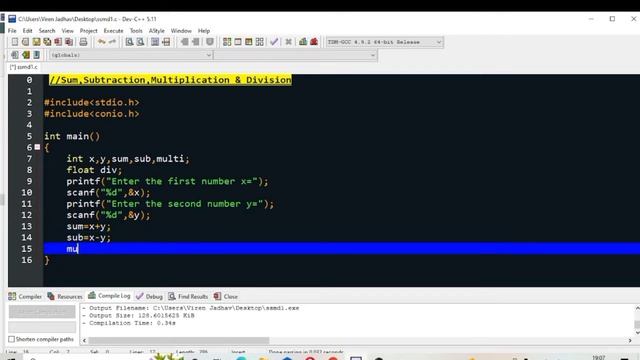Screen dimensions: 640x360
Task: Open the (globals) class browser dropdown
Action: tap(131, 55)
